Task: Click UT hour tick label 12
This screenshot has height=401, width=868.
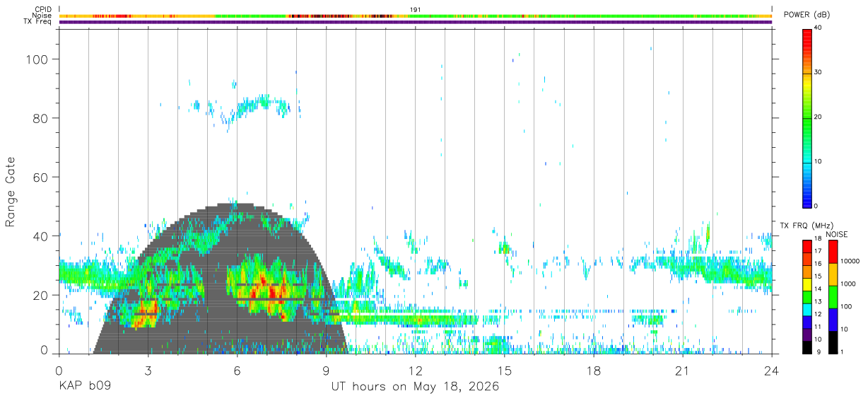Action: tap(415, 371)
